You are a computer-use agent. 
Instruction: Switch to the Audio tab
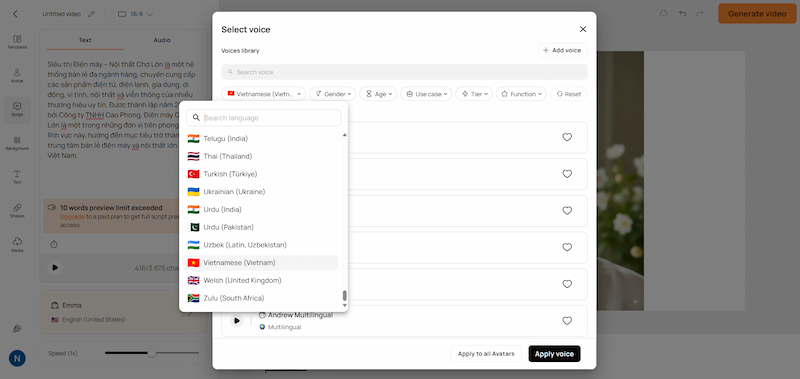[162, 40]
